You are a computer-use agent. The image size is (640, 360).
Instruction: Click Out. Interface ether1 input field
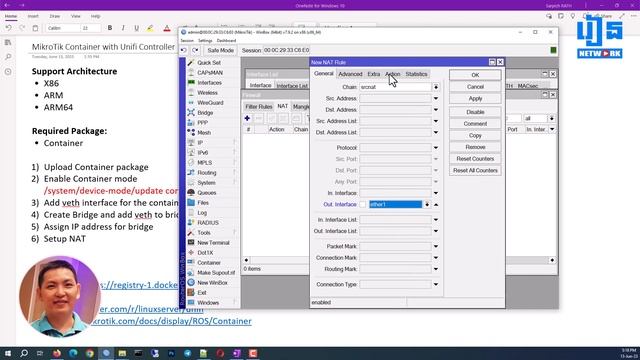pos(396,204)
